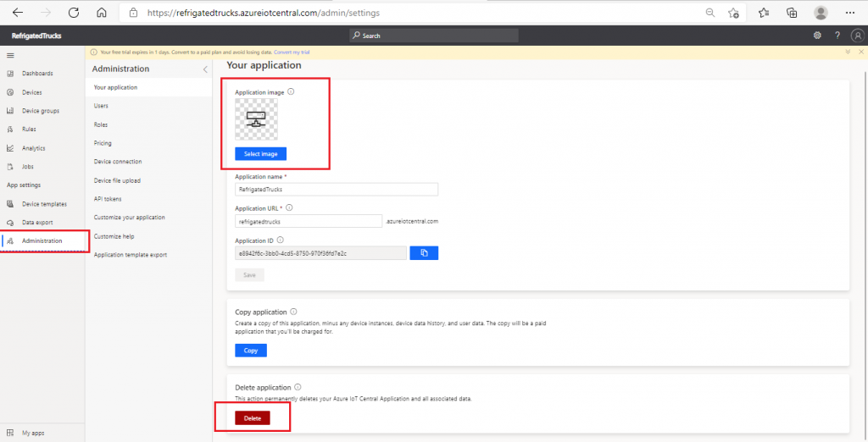This screenshot has width=868, height=442.
Task: Click the Save button
Action: click(x=250, y=275)
